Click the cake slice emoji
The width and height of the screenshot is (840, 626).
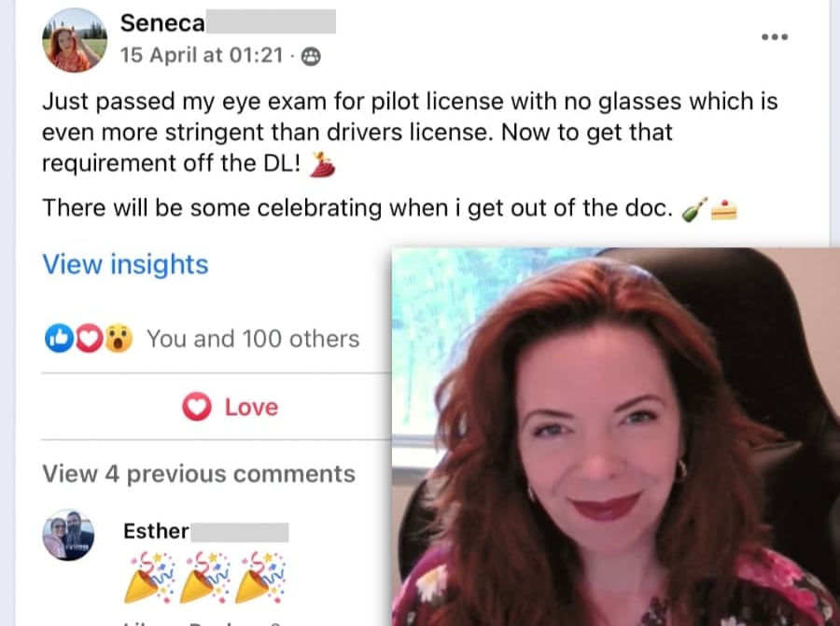[x=724, y=209]
